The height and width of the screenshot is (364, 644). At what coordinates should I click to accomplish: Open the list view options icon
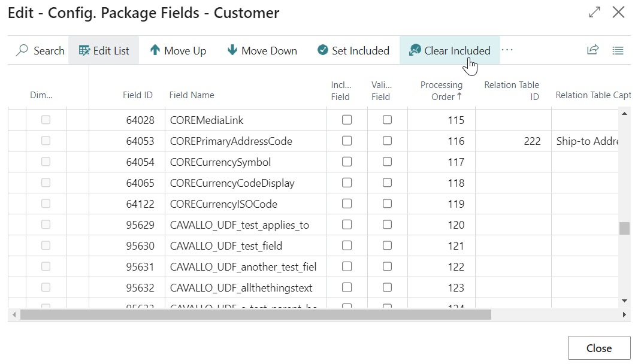618,50
